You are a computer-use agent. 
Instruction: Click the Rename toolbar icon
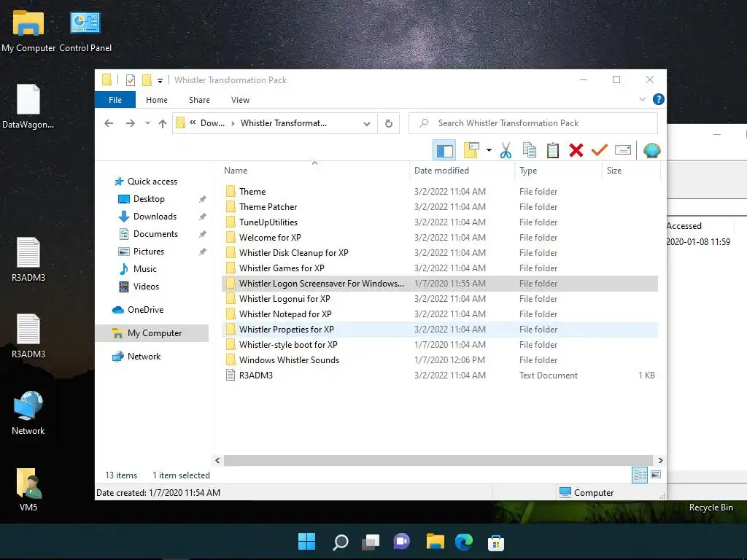point(623,150)
